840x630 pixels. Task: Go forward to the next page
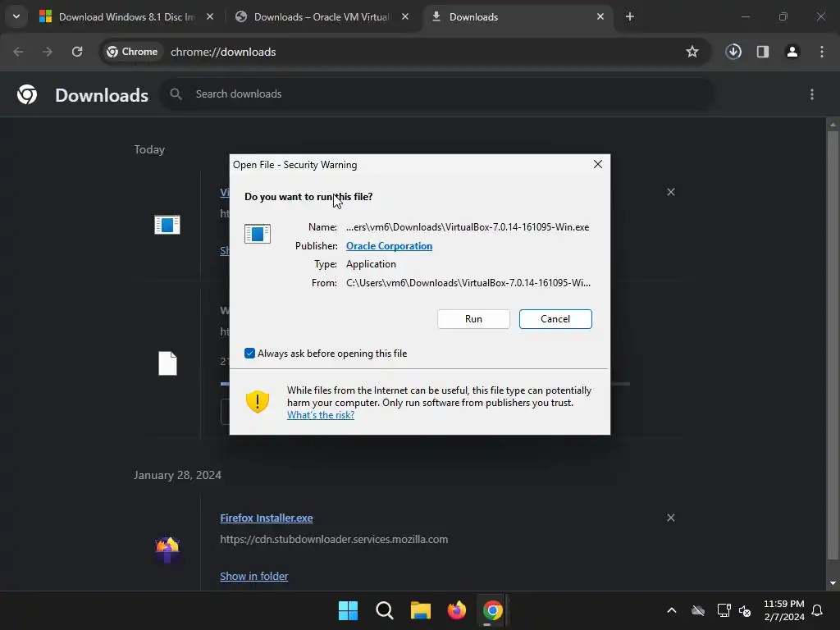click(x=48, y=52)
